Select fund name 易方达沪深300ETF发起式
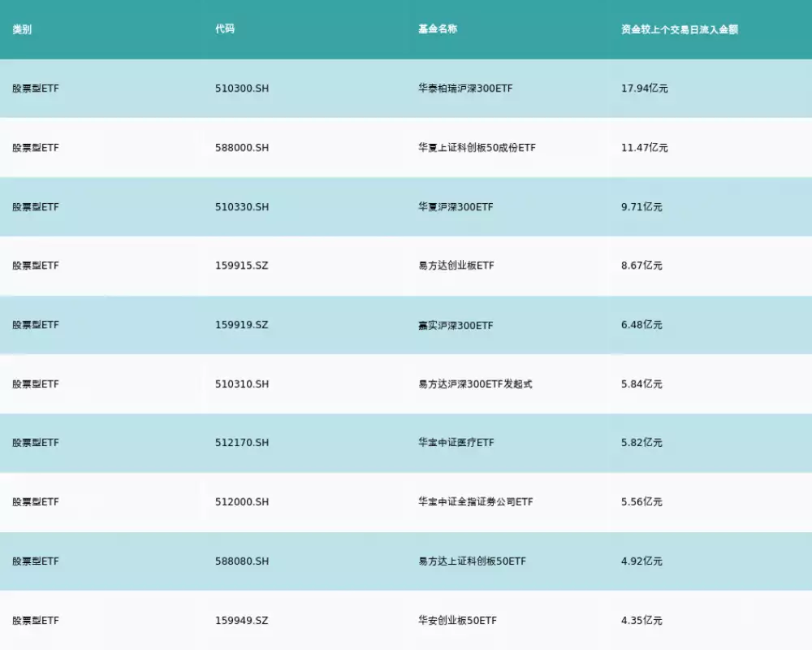Image resolution: width=812 pixels, height=650 pixels. pyautogui.click(x=475, y=384)
